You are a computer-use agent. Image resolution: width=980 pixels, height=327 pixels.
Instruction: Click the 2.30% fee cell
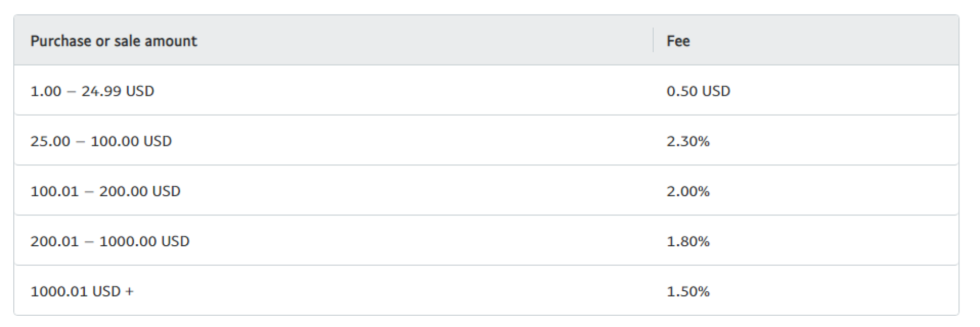[688, 141]
